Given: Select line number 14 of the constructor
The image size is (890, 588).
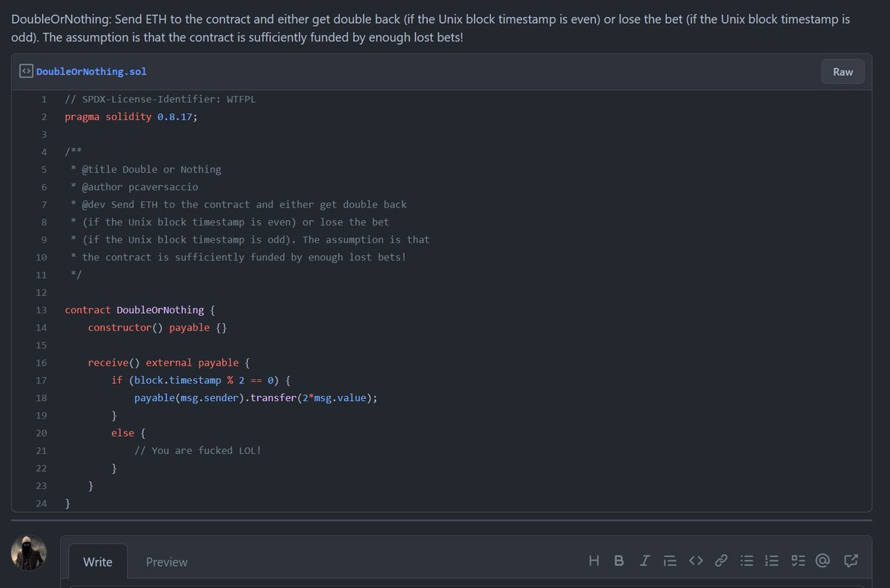Looking at the screenshot, I should click(42, 328).
